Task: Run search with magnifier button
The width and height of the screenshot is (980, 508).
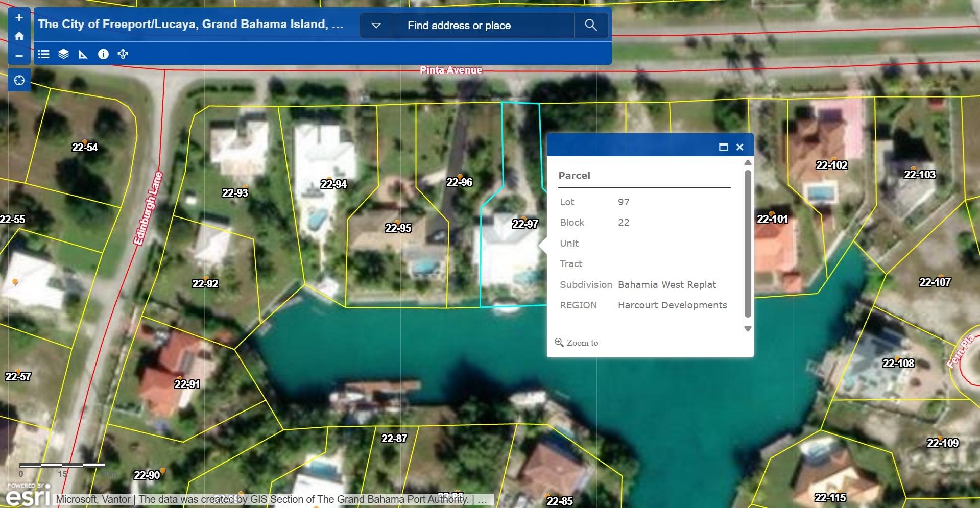Action: pyautogui.click(x=591, y=25)
